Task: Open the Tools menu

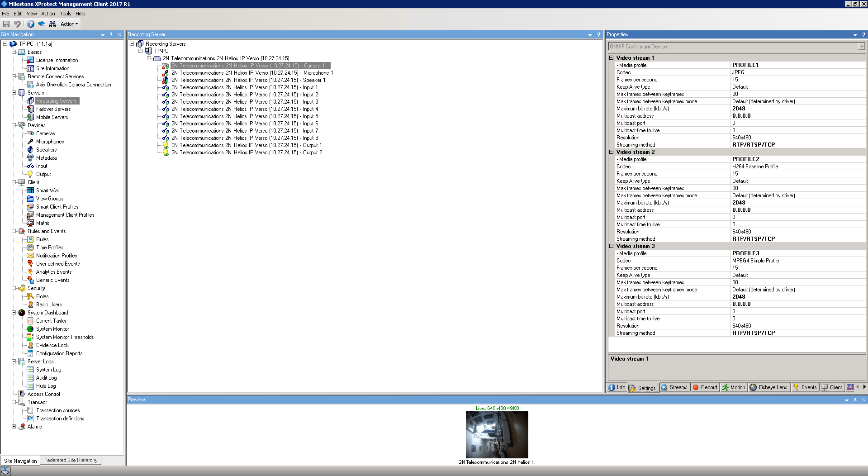Action: (x=65, y=14)
